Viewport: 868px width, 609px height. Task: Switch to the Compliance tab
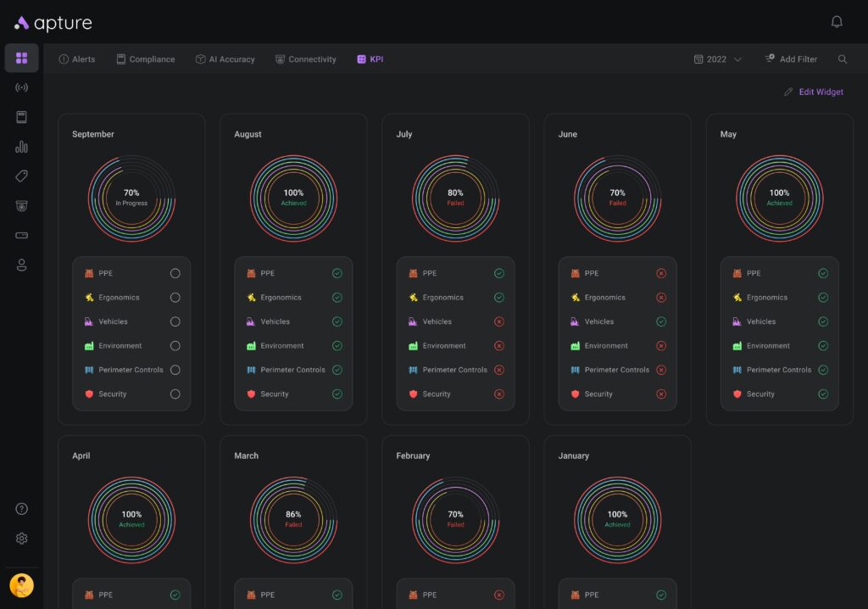tap(146, 59)
